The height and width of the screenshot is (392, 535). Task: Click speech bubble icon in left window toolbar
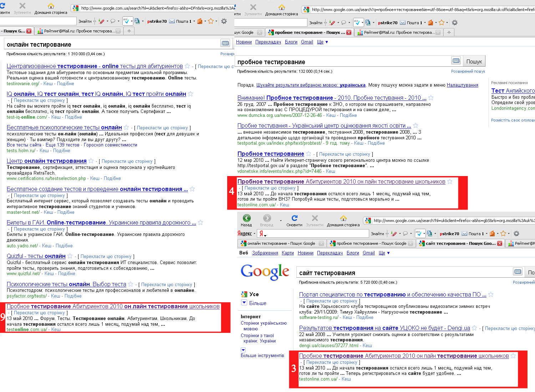point(113,21)
